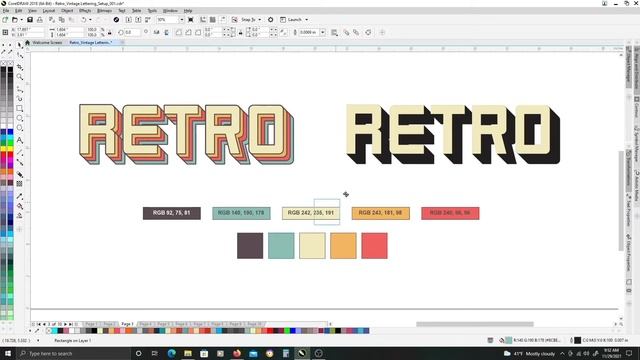Screen dimensions: 640x360
Task: Select the Parallel Dimension tool
Action: (19, 152)
